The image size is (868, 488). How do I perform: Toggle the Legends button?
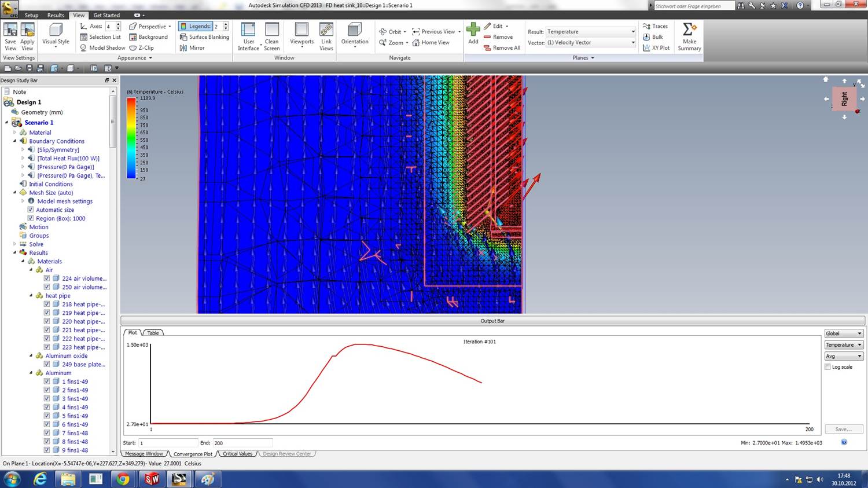click(x=196, y=26)
